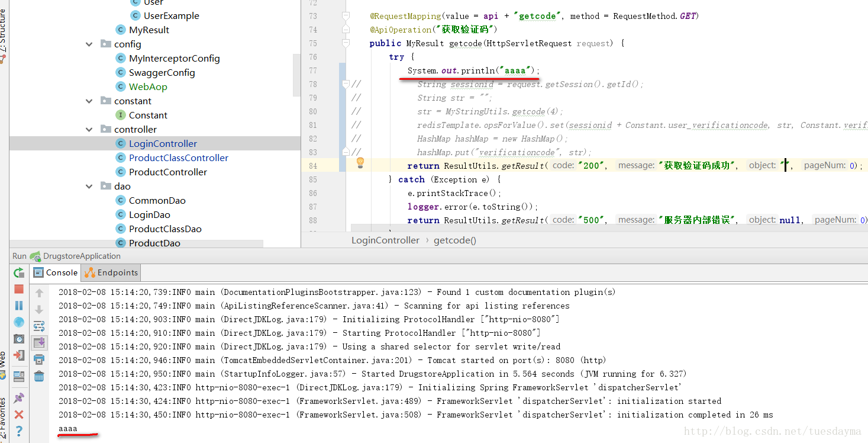The image size is (868, 443).
Task: Open ProductController in the project tree
Action: coord(168,172)
